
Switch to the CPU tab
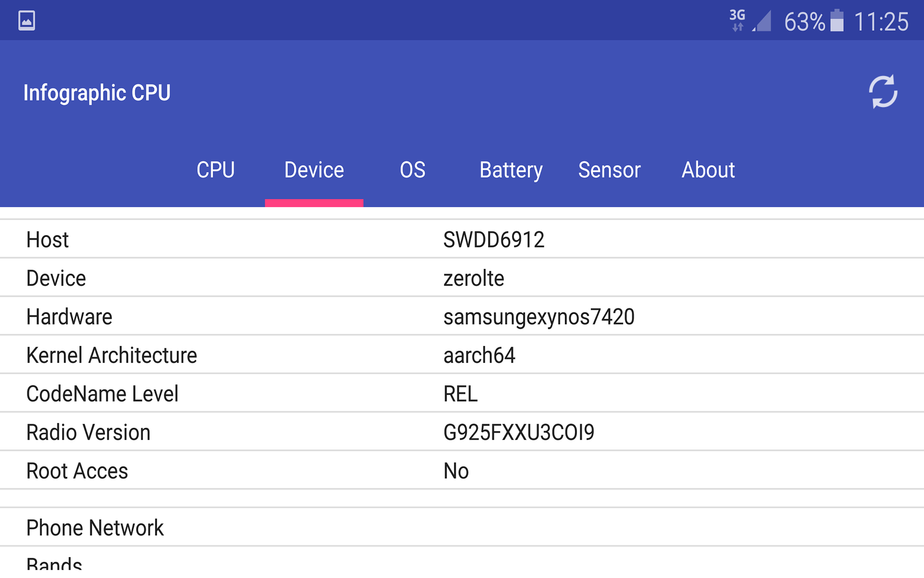point(216,170)
